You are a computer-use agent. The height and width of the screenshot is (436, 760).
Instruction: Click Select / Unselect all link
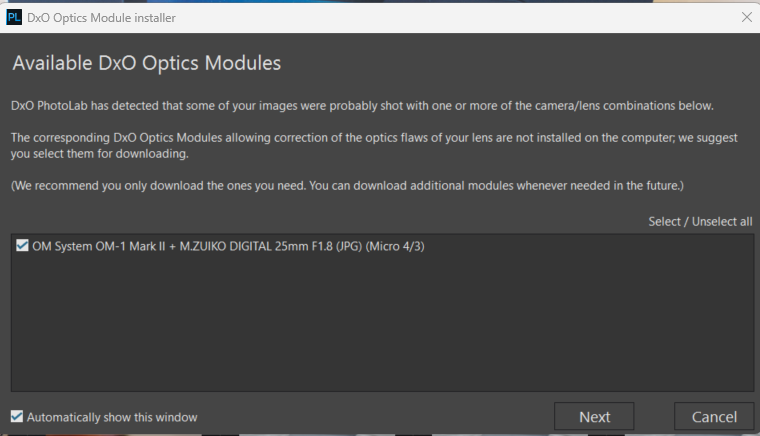(x=700, y=221)
